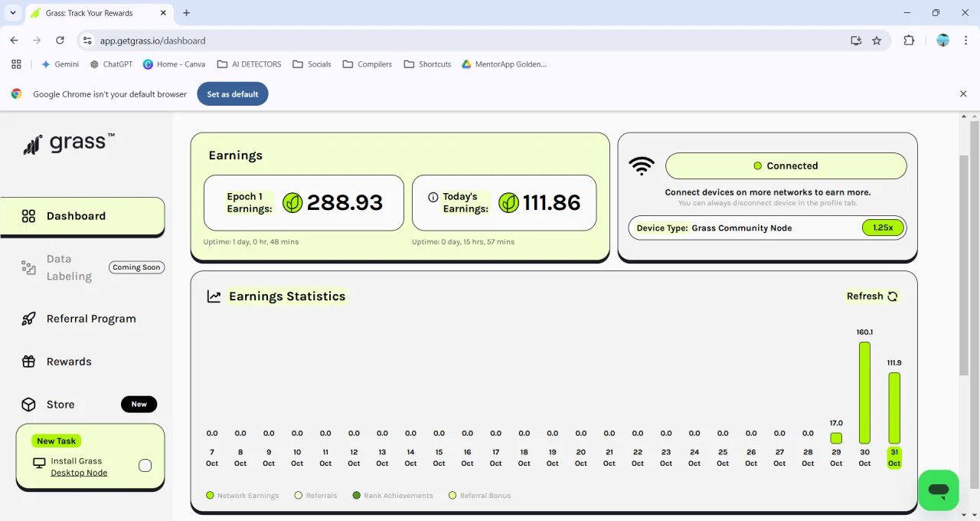Open a new browser tab with plus

(x=186, y=13)
